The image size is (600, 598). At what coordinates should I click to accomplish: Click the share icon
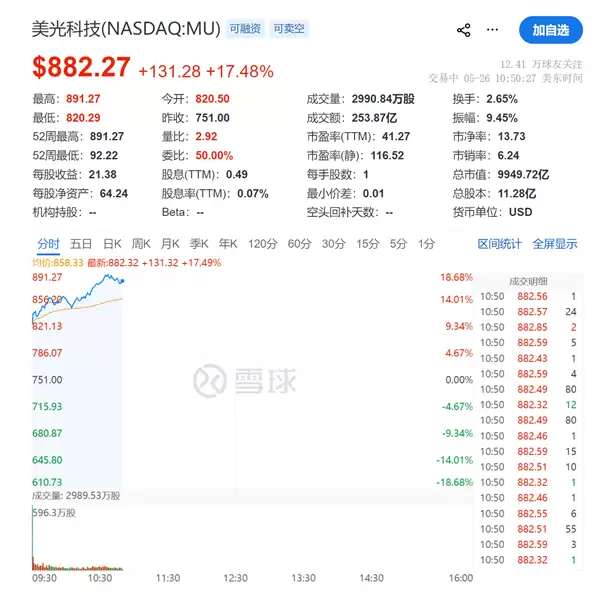point(463,30)
